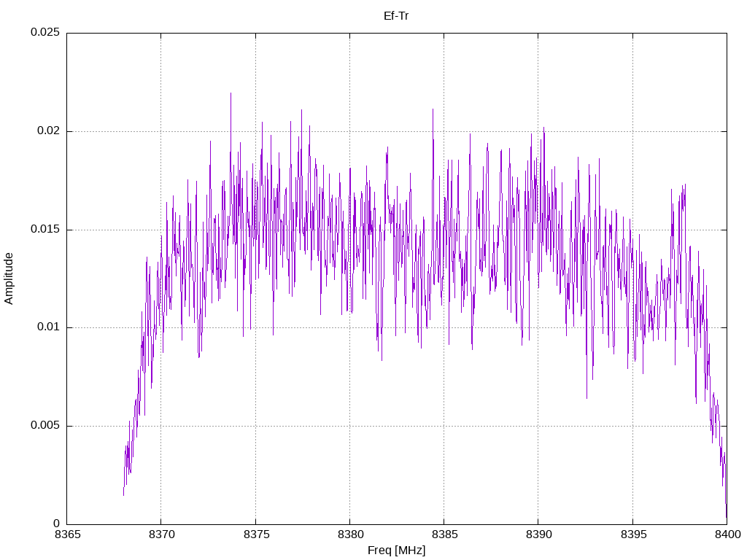This screenshot has height=560, width=747.
Task: Click the x-axis tick label "8385"
Action: (445, 534)
